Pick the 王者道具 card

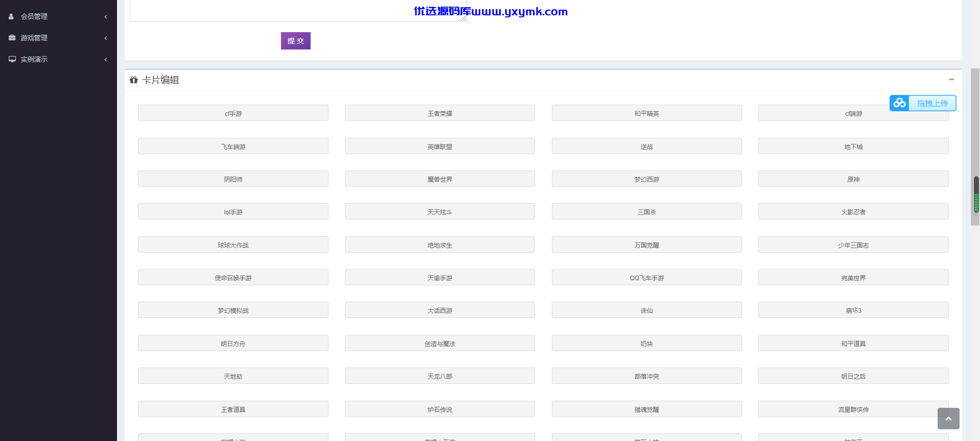click(x=233, y=409)
